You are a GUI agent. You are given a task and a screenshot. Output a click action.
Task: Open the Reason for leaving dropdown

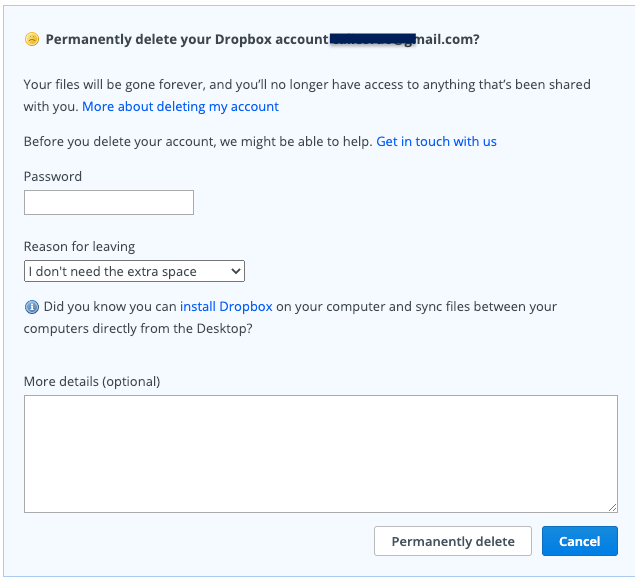(134, 271)
